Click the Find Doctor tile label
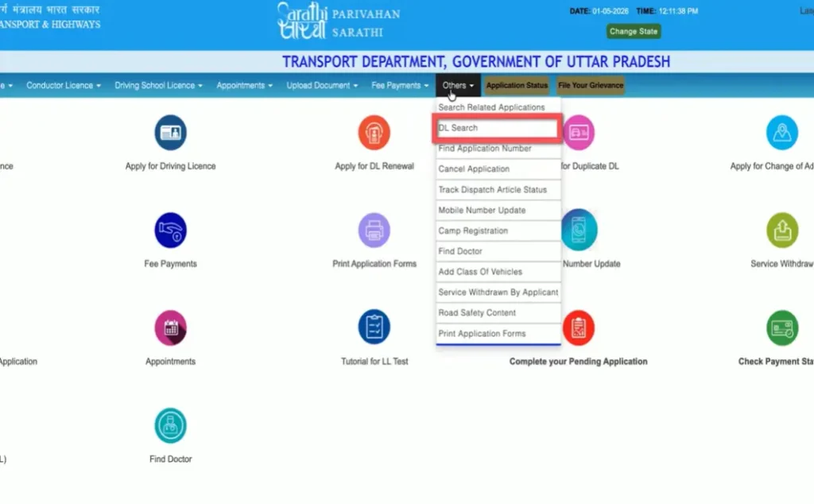 (x=170, y=459)
